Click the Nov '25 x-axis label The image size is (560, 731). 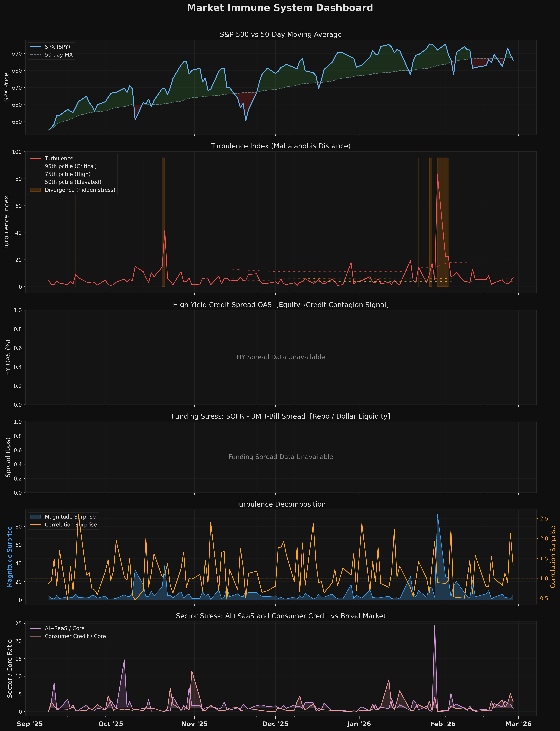tap(195, 724)
